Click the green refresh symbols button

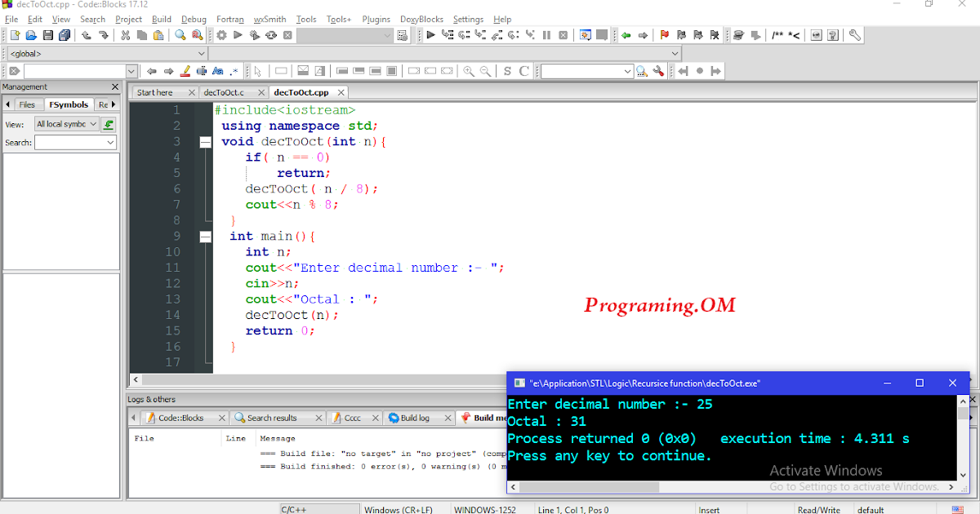click(109, 124)
